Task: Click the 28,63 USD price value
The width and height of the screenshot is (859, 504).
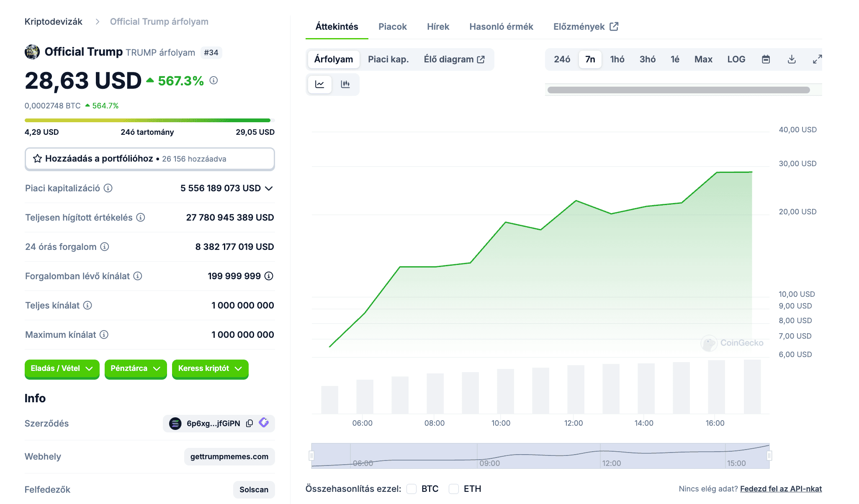Action: pos(83,81)
